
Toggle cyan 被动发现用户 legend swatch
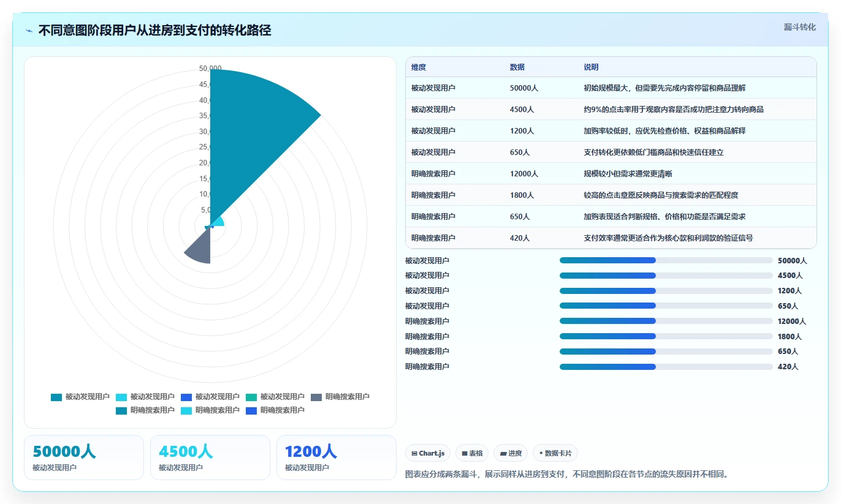121,397
